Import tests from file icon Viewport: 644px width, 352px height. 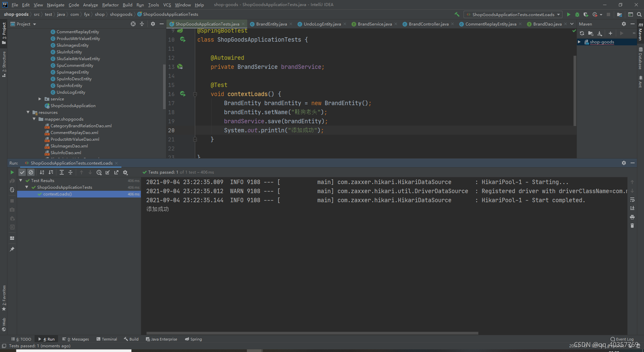(108, 172)
